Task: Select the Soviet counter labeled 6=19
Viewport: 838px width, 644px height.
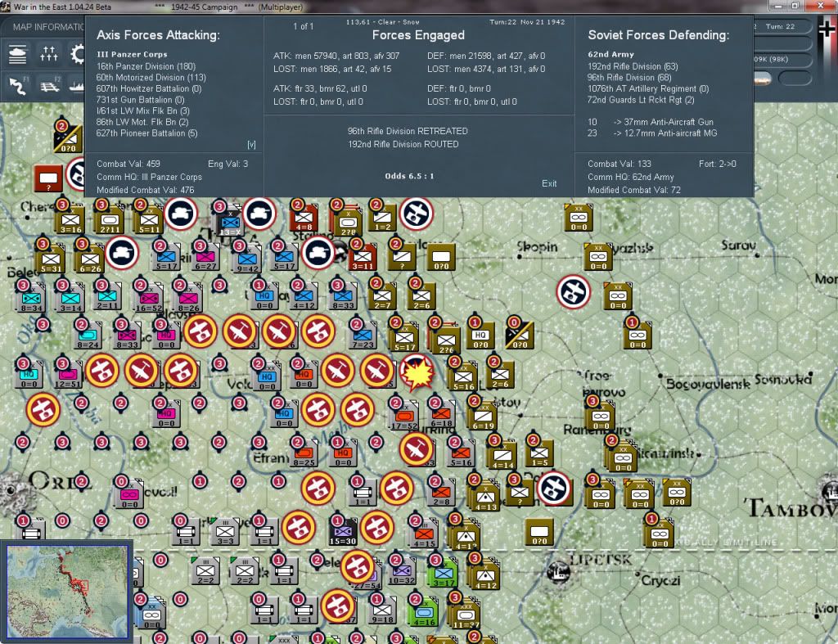Action: click(483, 416)
